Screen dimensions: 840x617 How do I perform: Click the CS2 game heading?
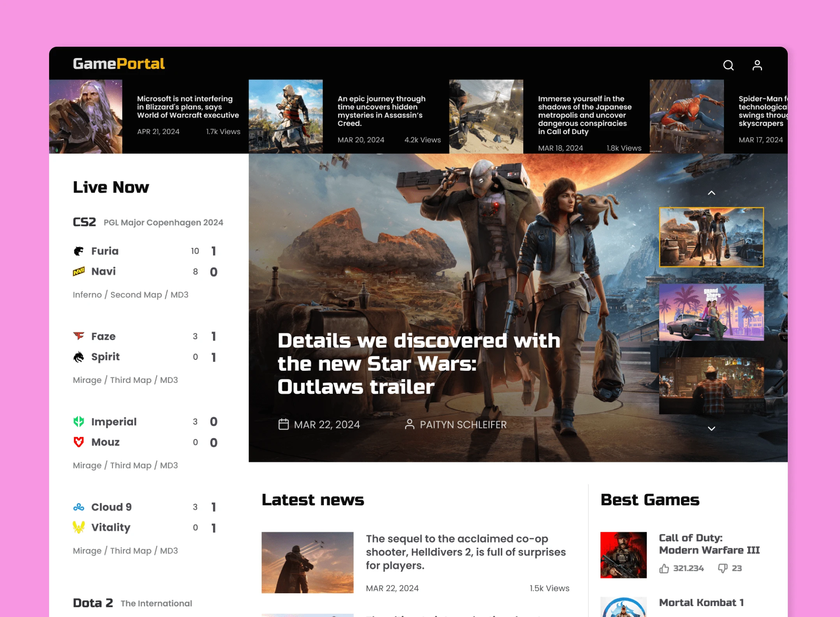(x=84, y=222)
